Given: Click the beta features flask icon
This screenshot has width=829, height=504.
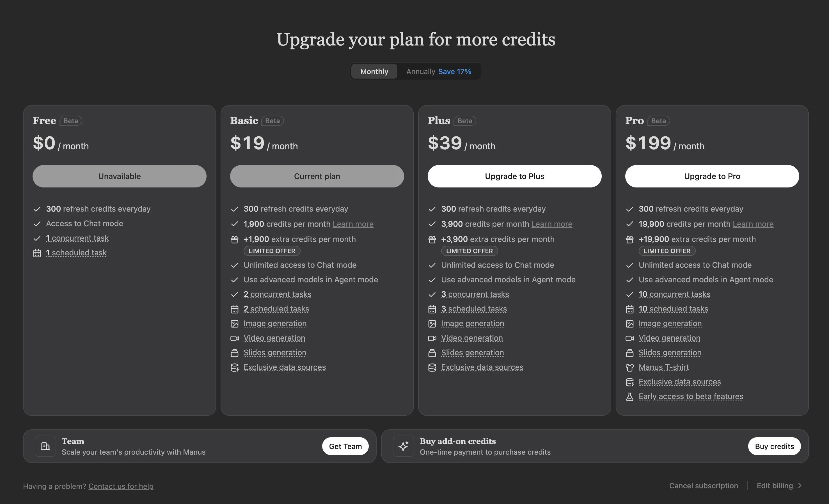Looking at the screenshot, I should pyautogui.click(x=629, y=397).
